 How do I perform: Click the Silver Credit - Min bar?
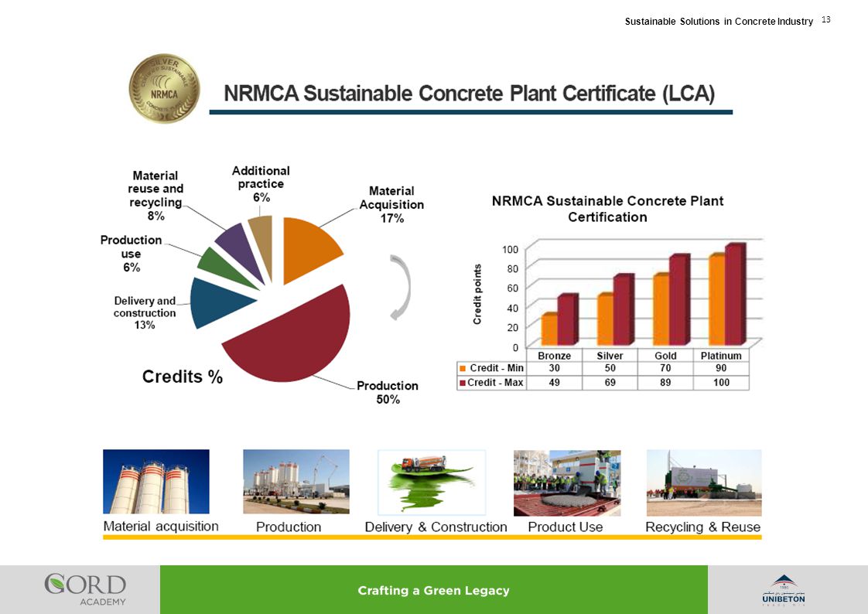(605, 319)
